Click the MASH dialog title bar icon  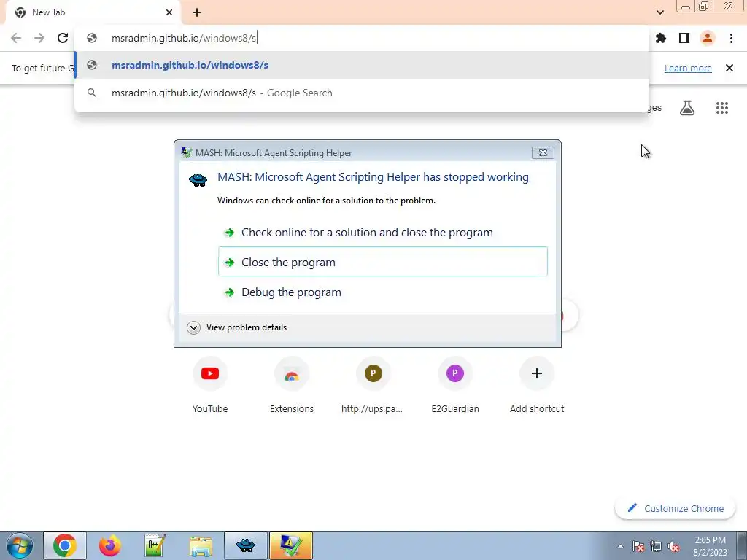[x=186, y=152]
